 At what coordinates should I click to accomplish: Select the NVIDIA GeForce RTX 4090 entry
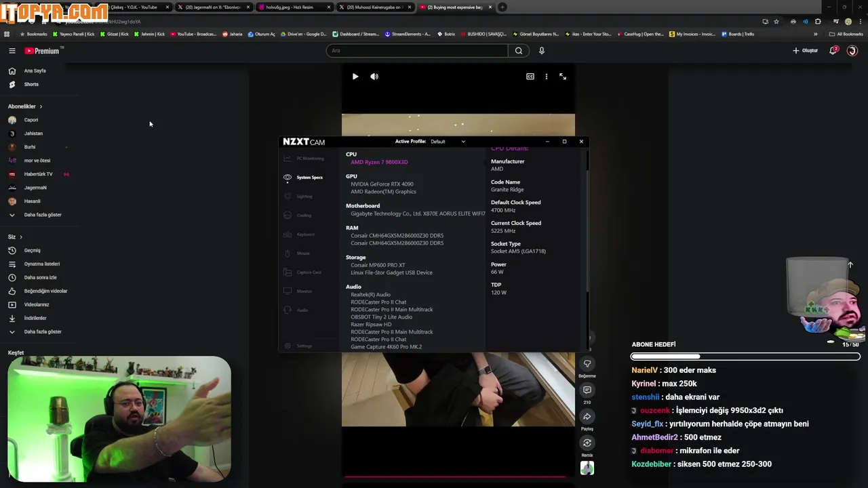[x=382, y=184]
